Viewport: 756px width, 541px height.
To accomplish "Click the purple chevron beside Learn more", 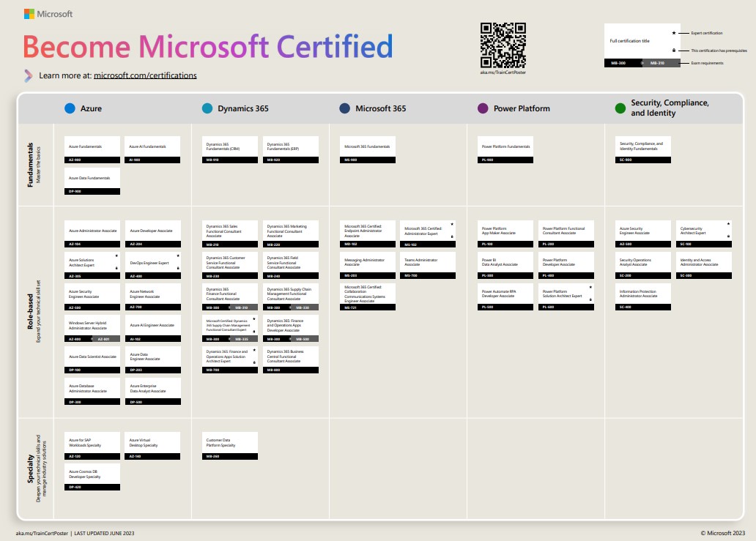I will (29, 75).
